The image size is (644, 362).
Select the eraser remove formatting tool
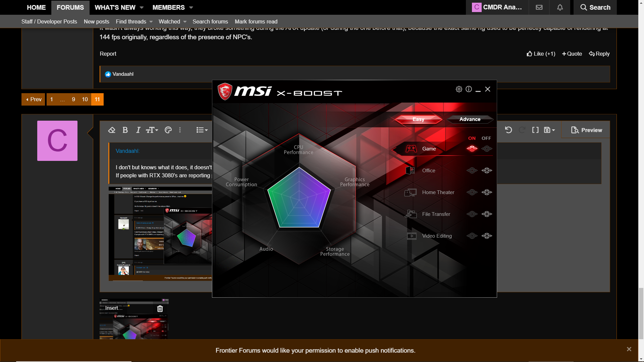pos(112,130)
